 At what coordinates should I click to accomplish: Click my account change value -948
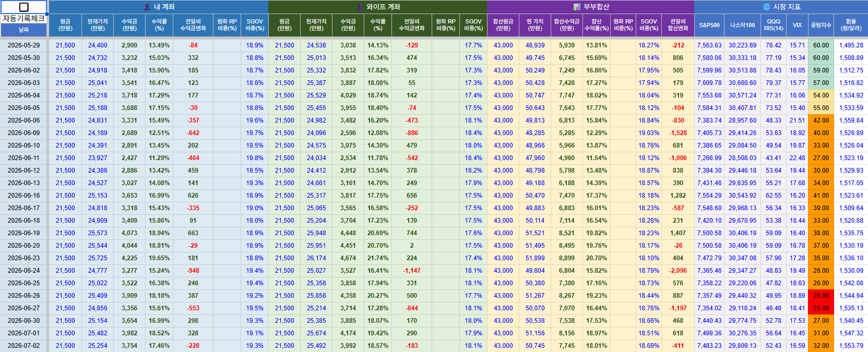click(193, 271)
